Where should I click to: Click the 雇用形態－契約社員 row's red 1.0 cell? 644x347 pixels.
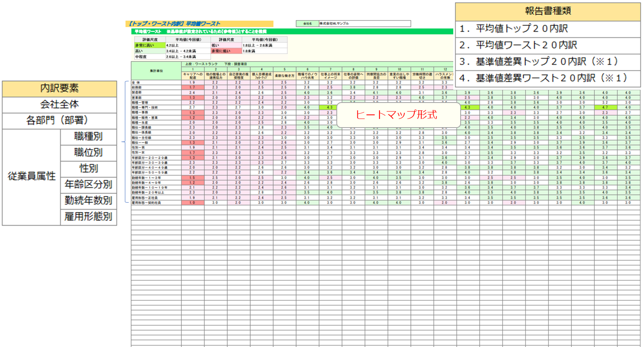[x=192, y=203]
